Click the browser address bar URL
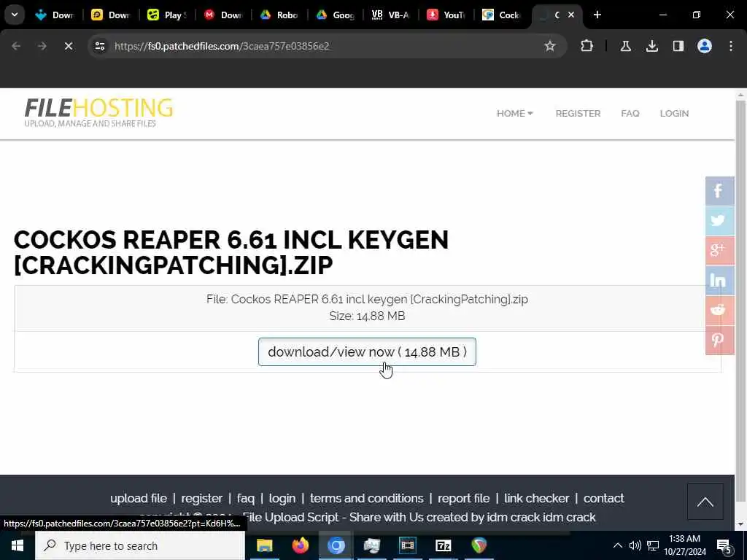The width and height of the screenshot is (747, 560). click(x=222, y=46)
